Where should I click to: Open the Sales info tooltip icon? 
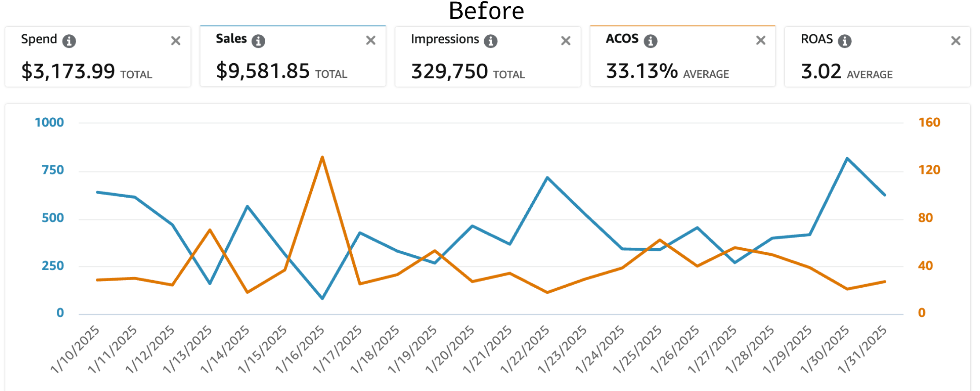258,41
